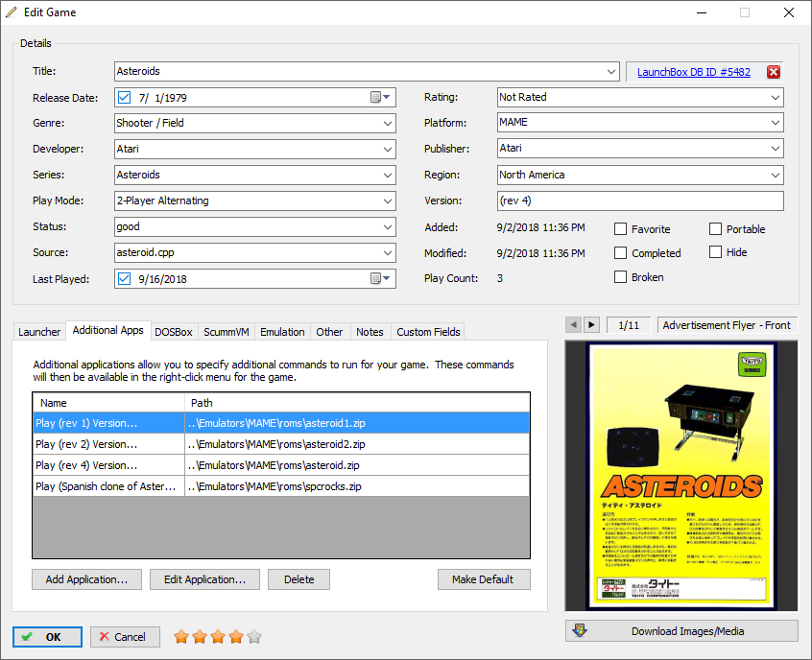This screenshot has height=660, width=812.
Task: Open the LaunchBox DB ID #5482 link
Action: 694,72
